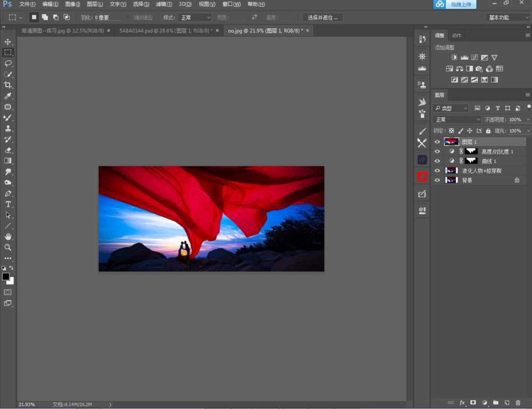This screenshot has height=409, width=532.
Task: Select the Lasso tool
Action: pos(8,63)
